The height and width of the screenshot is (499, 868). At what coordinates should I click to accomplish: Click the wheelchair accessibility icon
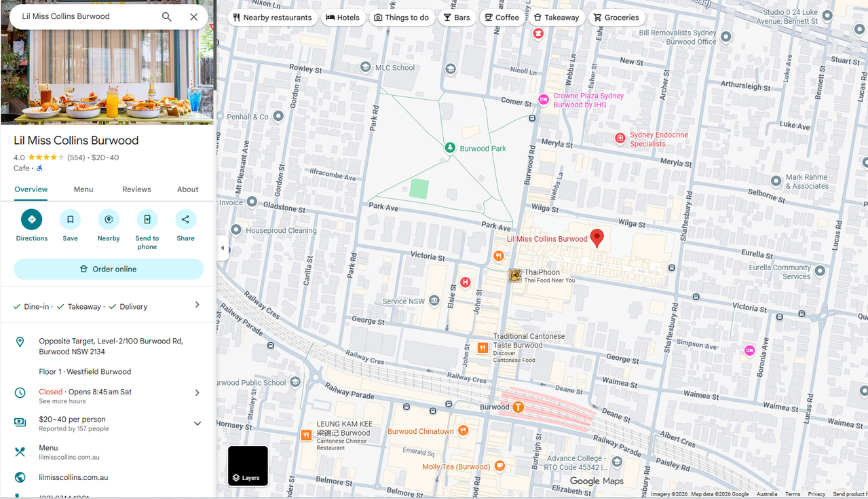tap(39, 168)
